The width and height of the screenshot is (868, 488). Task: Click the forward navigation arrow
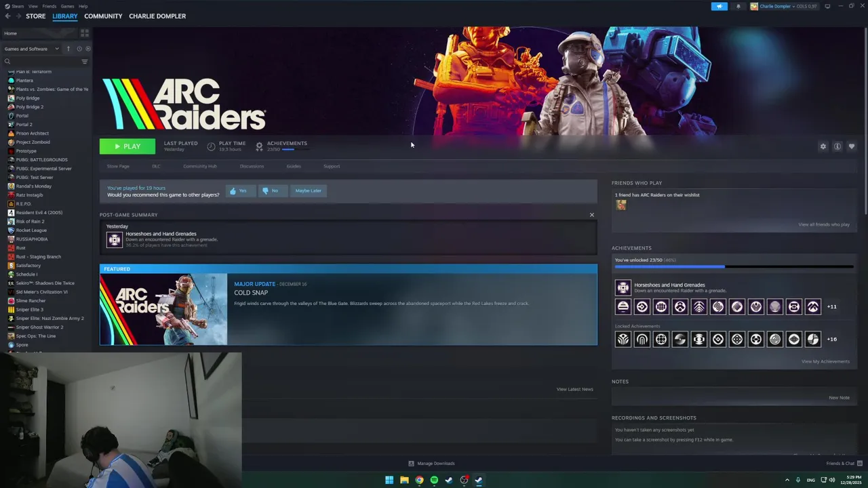18,16
